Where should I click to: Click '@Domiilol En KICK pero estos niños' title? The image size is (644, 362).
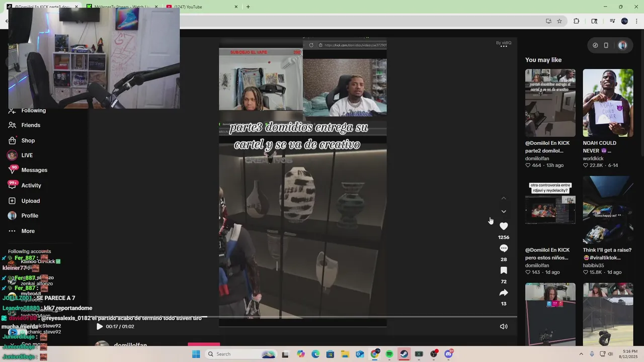pyautogui.click(x=547, y=253)
